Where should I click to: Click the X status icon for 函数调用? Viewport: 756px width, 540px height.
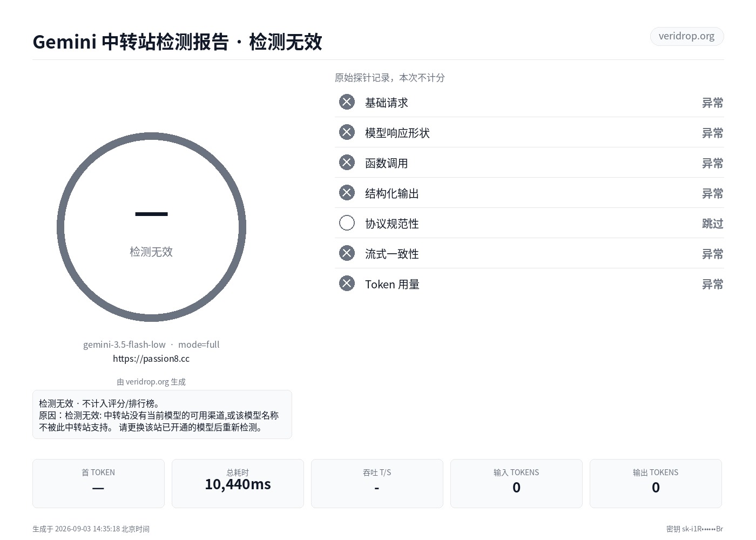(x=347, y=163)
